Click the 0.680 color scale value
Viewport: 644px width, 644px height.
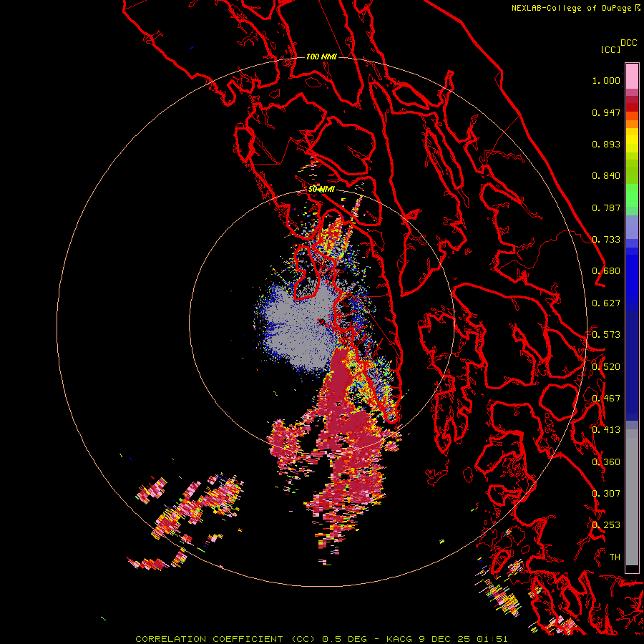coord(606,271)
